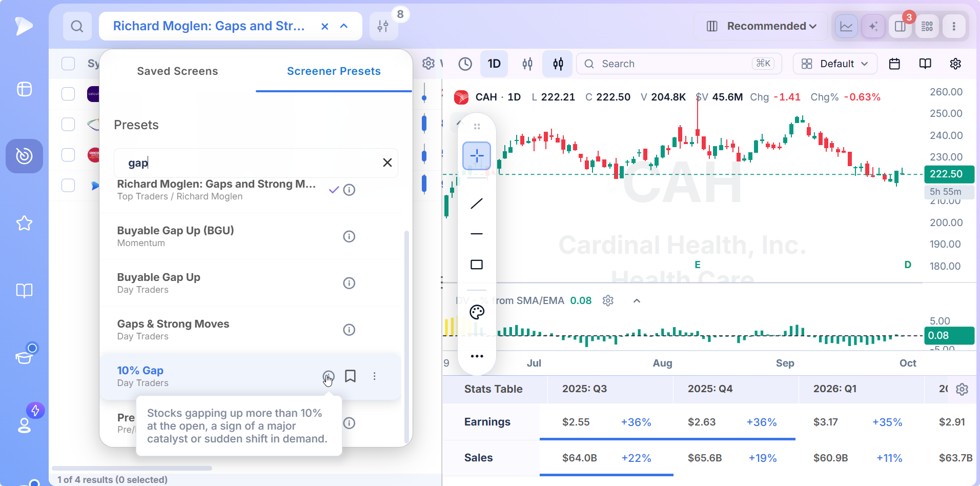Open indicator settings gear for SMA/EMA

[608, 300]
